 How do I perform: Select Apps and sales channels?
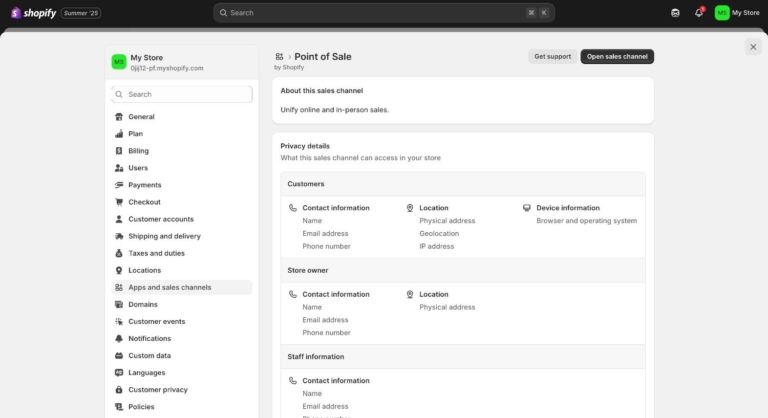169,287
